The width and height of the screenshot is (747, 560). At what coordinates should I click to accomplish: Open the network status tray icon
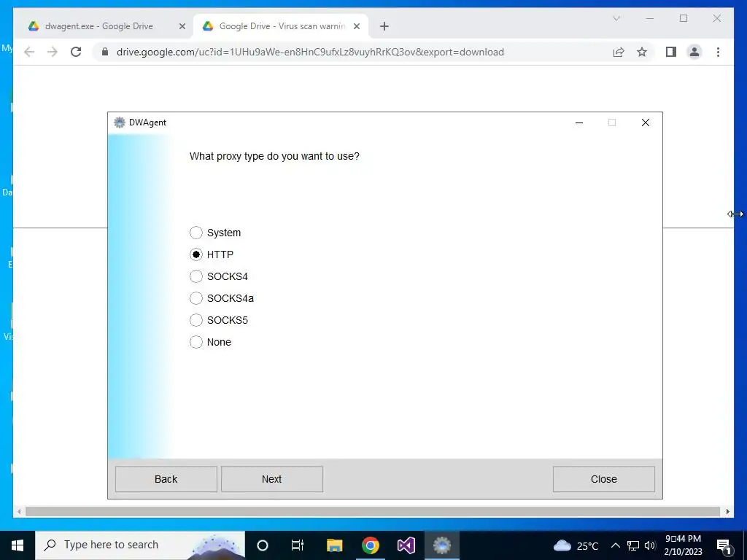coord(632,545)
